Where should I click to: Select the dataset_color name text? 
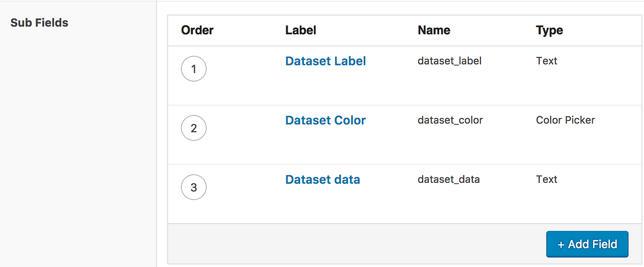450,120
